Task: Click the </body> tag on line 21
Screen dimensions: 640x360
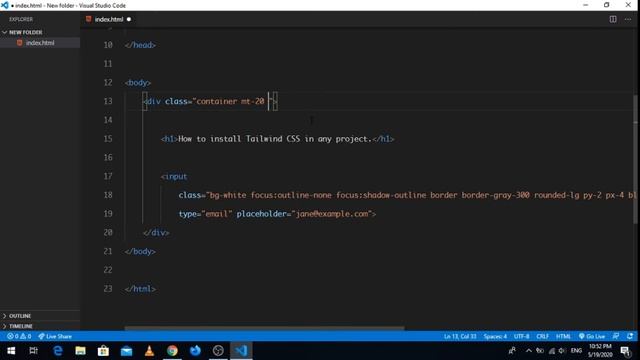Action: pos(140,251)
